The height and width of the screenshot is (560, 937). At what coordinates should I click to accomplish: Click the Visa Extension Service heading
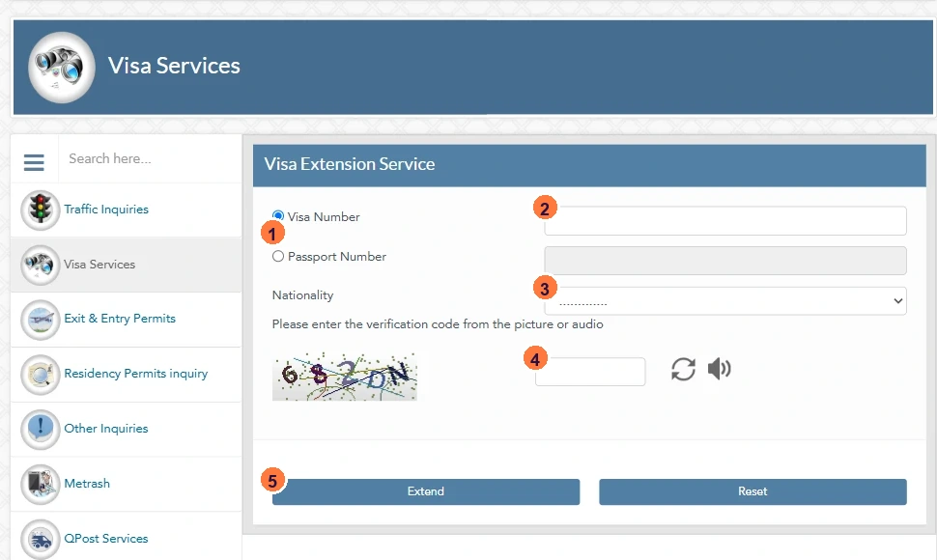pyautogui.click(x=350, y=164)
